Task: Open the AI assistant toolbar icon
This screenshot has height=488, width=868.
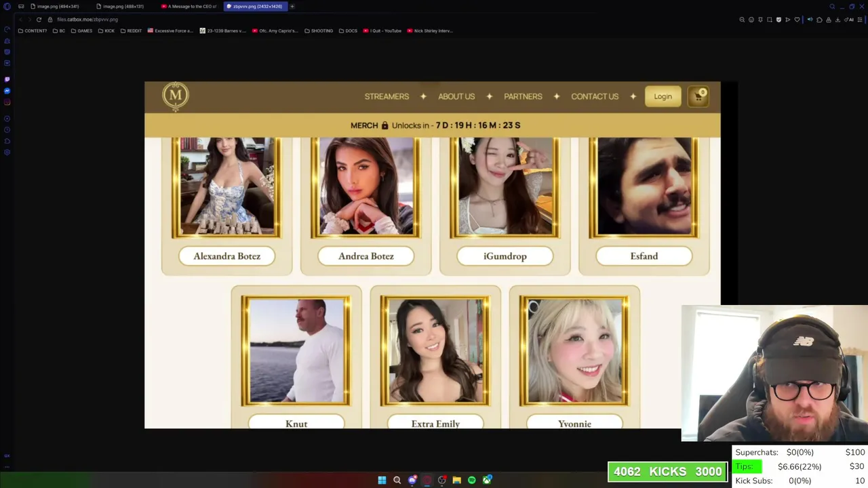Action: point(849,20)
